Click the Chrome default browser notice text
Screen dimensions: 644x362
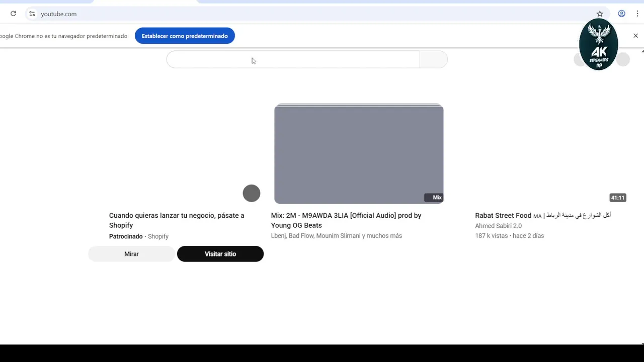[x=63, y=36]
